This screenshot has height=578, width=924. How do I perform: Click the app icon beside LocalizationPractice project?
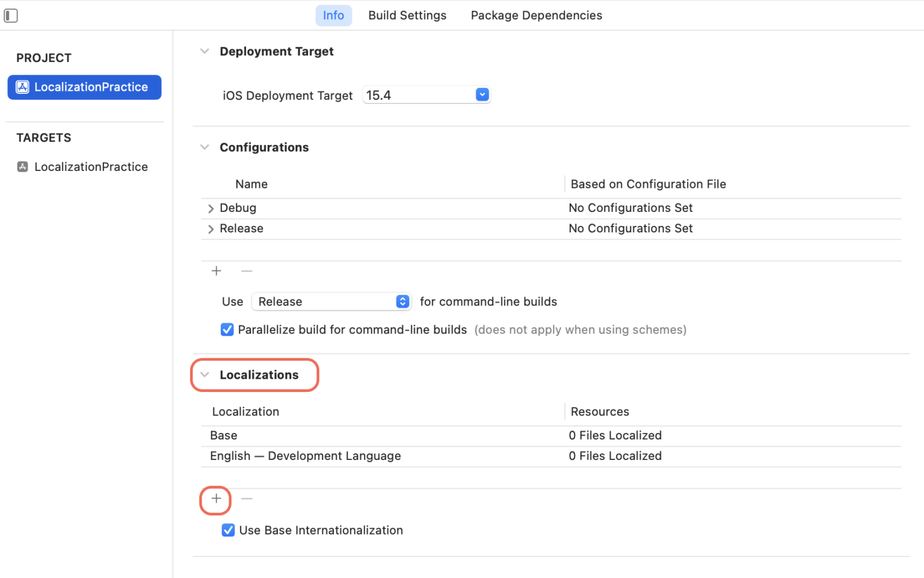click(x=22, y=87)
